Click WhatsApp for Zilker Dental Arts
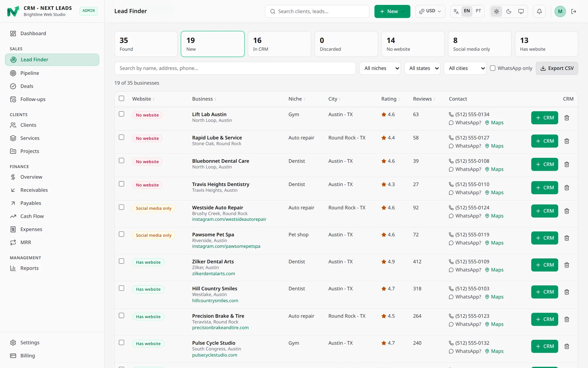This screenshot has width=588, height=368. tap(465, 270)
